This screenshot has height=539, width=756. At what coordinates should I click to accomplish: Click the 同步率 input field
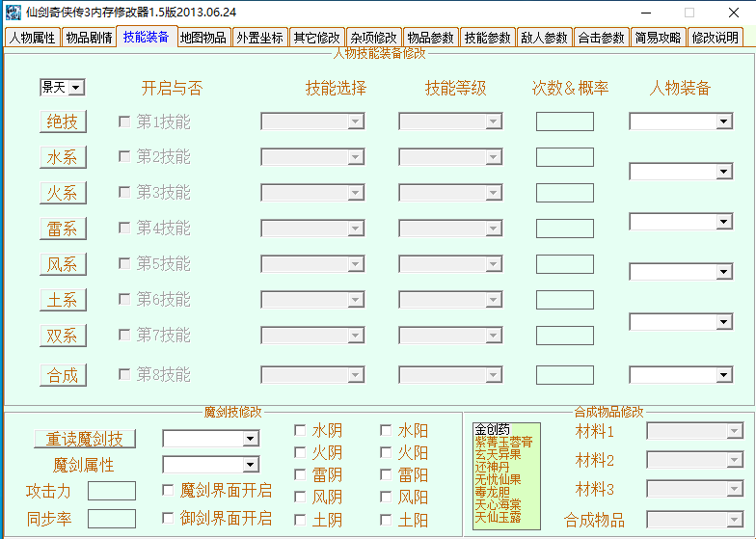tap(112, 519)
